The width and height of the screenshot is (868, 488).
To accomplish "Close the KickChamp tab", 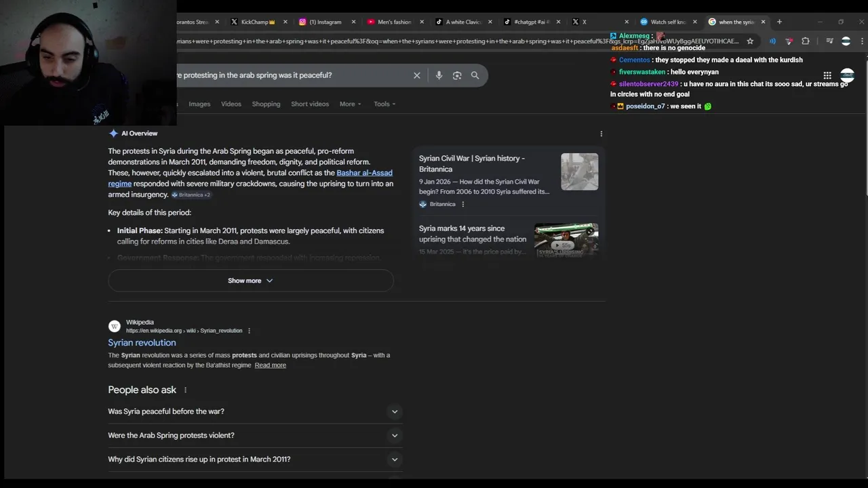I will coord(285,22).
